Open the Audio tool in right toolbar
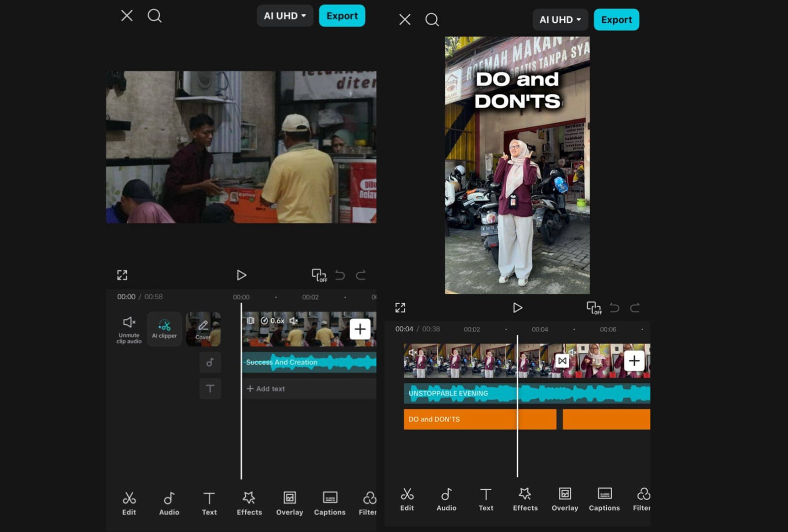The width and height of the screenshot is (788, 532). point(446,499)
